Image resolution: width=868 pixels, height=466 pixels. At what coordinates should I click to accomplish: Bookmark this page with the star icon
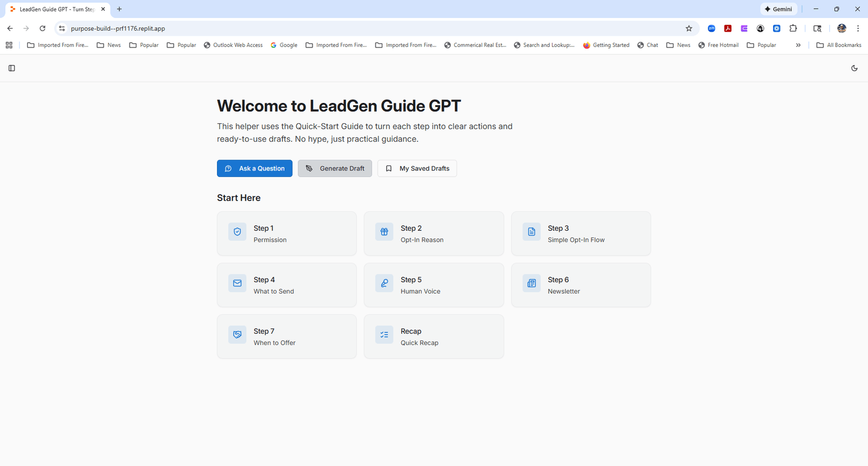click(689, 28)
